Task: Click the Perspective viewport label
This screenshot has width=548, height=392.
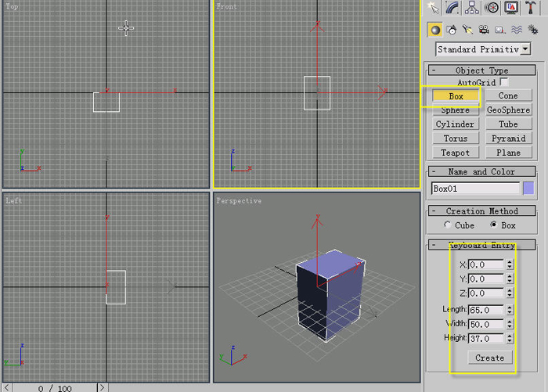Action: point(239,200)
